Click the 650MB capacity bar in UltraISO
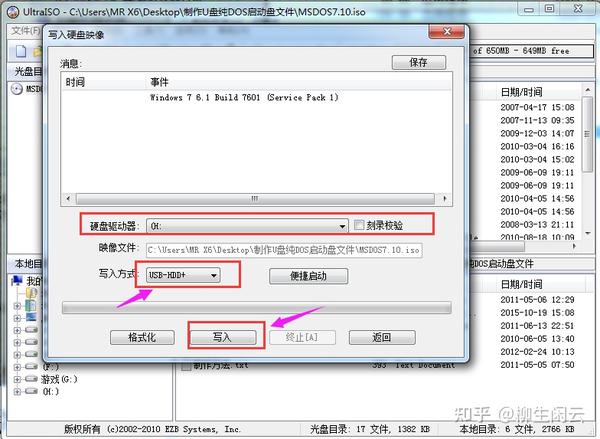Image resolution: width=600 pixels, height=439 pixels. tap(532, 51)
